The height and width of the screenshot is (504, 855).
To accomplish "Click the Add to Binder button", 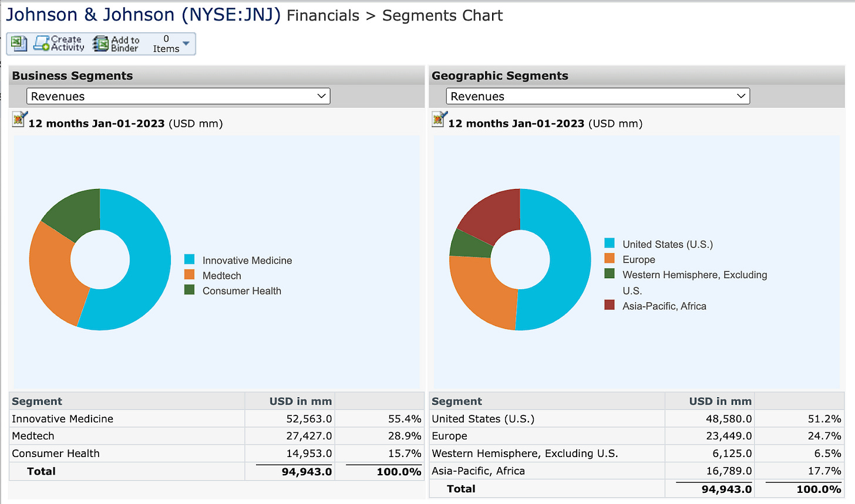I will coord(116,43).
